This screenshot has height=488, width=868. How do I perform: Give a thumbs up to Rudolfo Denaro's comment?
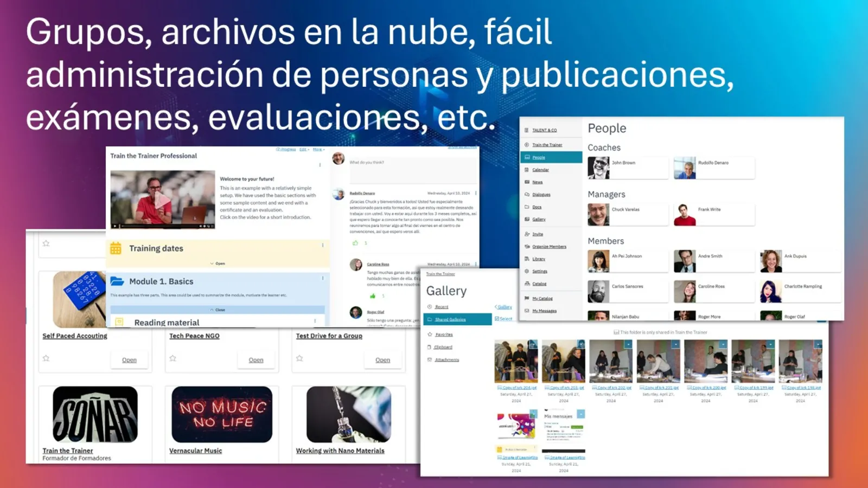355,243
